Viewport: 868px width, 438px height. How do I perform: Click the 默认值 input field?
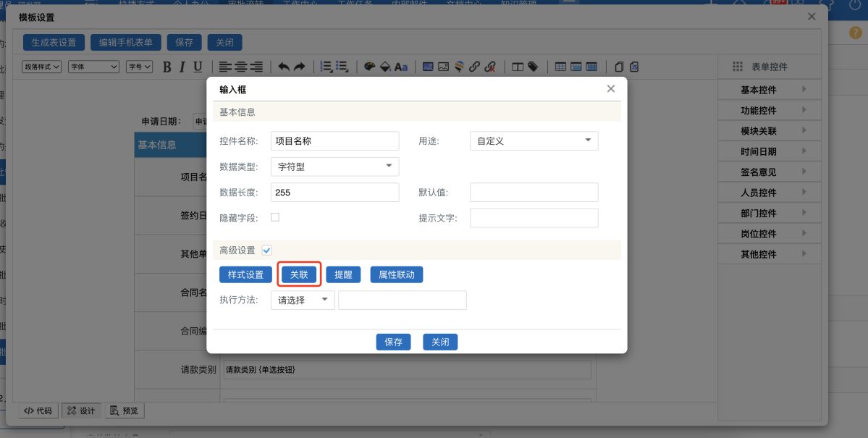[534, 193]
